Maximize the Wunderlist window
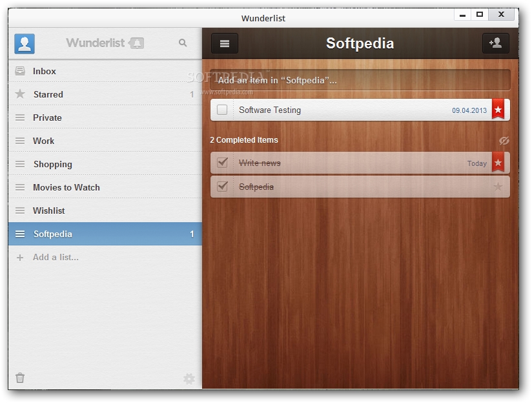532x403 pixels. 480,15
